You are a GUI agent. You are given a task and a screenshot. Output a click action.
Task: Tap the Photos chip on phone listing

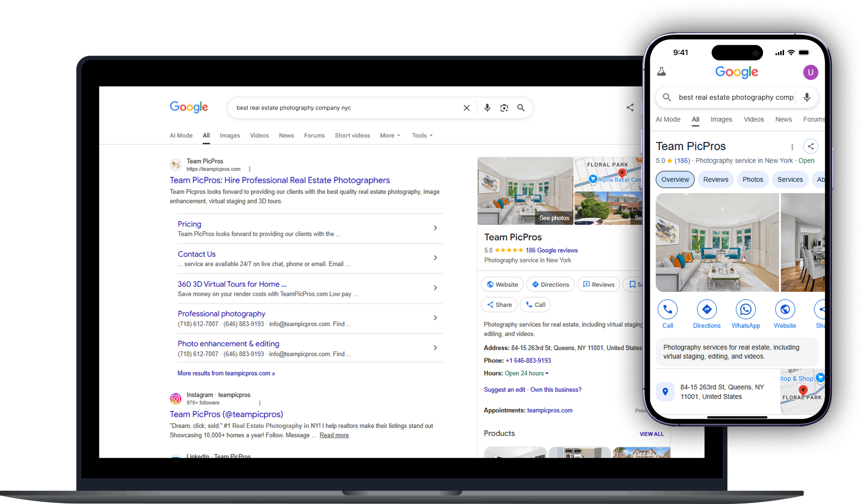coord(753,180)
